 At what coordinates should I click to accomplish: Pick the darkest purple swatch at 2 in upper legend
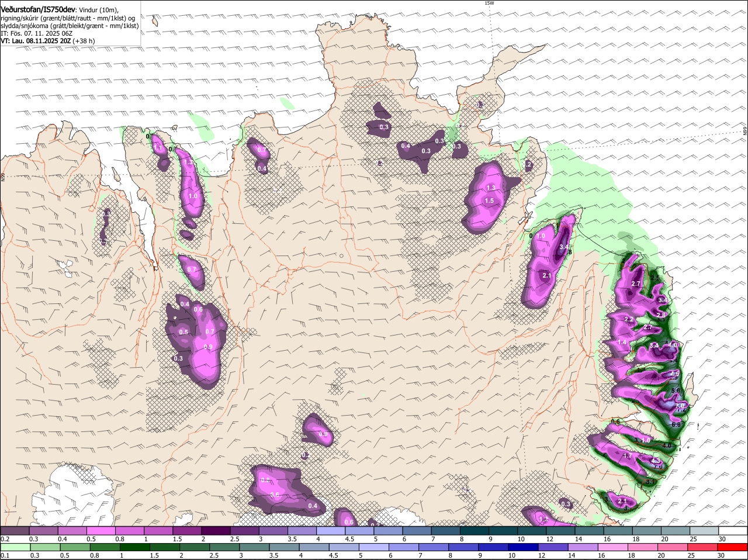pos(216,531)
